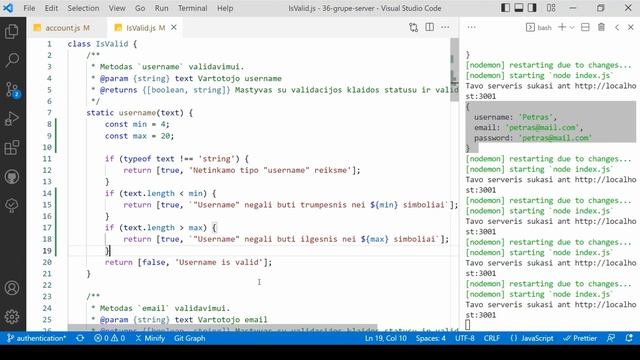Open Git Graph from status bar
The width and height of the screenshot is (640, 360).
189,338
